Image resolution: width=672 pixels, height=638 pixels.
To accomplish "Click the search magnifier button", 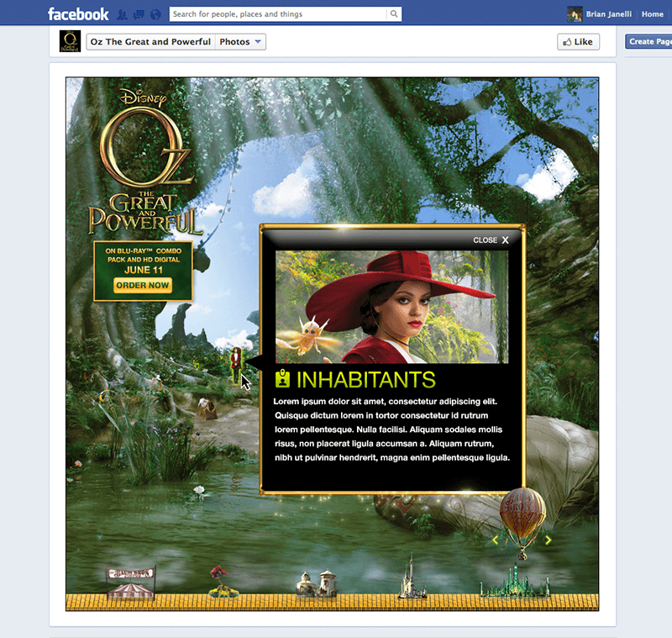I will click(394, 13).
